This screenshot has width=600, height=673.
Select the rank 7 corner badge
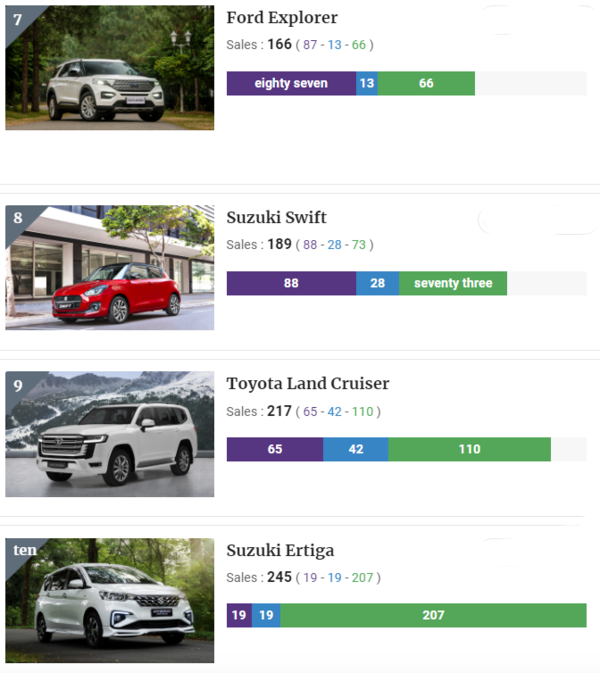pyautogui.click(x=18, y=20)
